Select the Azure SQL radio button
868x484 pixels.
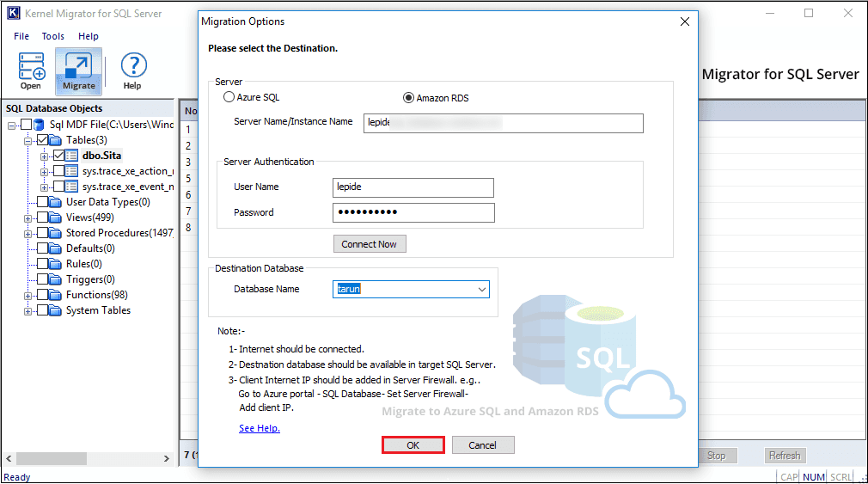click(229, 97)
